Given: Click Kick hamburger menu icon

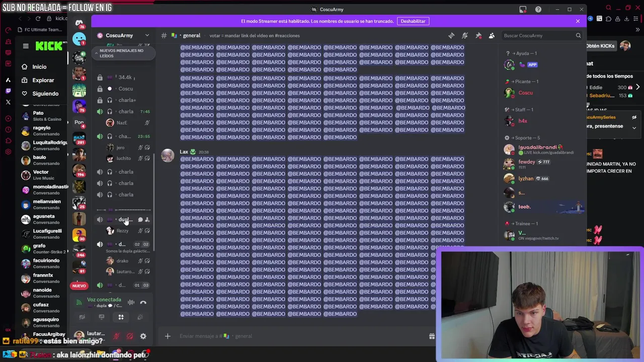Looking at the screenshot, I should point(26,46).
